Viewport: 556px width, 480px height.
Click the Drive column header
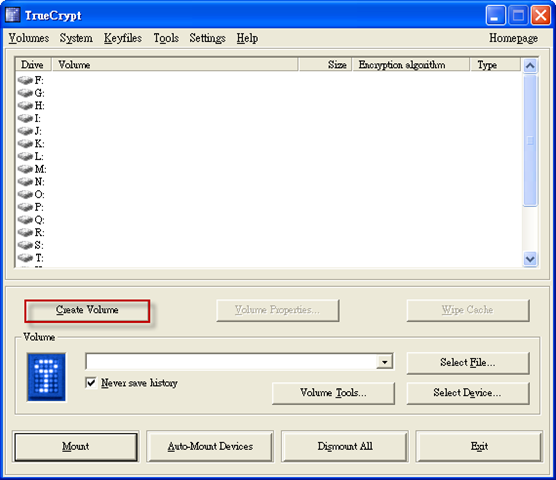33,65
